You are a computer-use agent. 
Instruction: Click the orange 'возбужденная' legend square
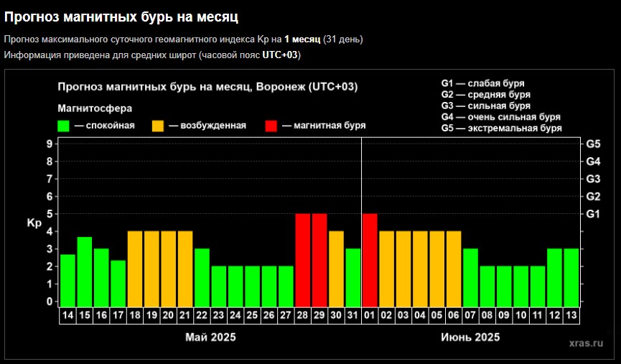[159, 126]
